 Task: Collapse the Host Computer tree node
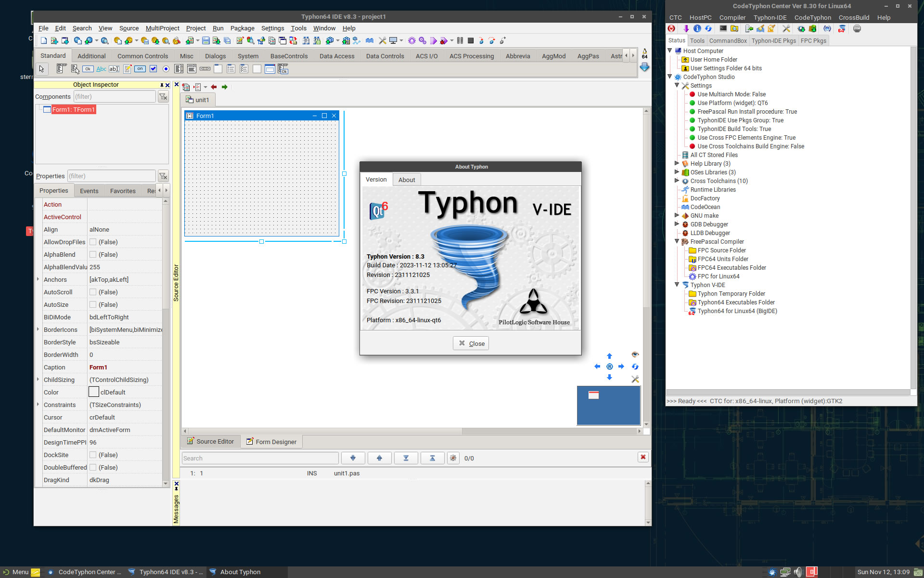click(670, 51)
